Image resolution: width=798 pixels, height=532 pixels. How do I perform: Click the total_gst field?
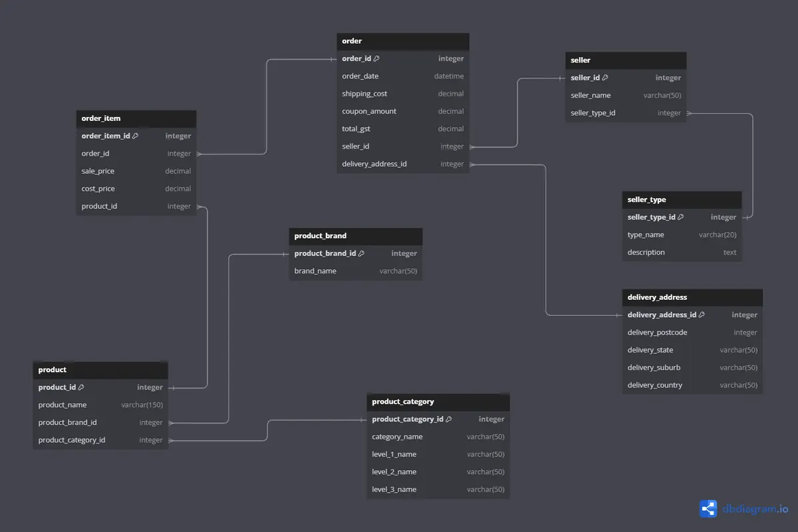(x=403, y=129)
